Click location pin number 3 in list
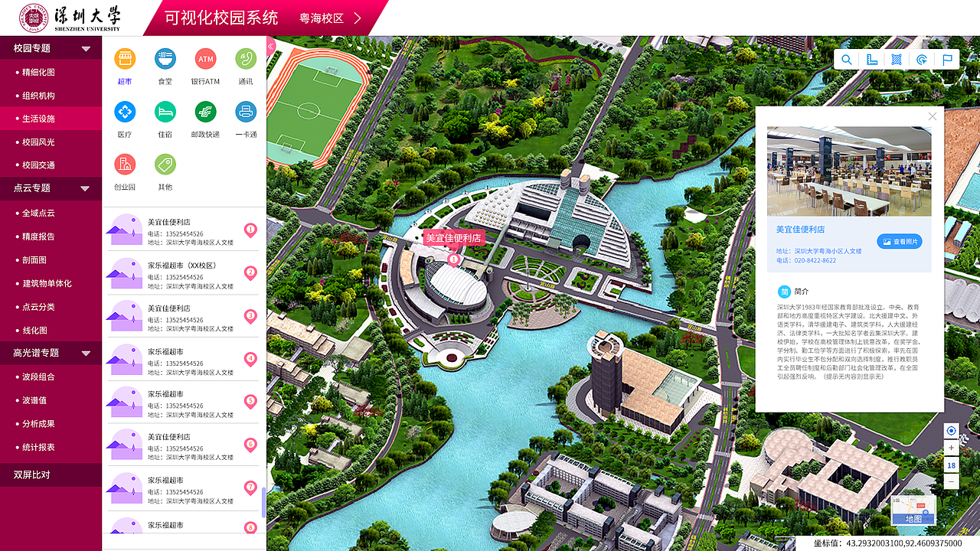Screen dimensions: 980x551 coord(250,315)
